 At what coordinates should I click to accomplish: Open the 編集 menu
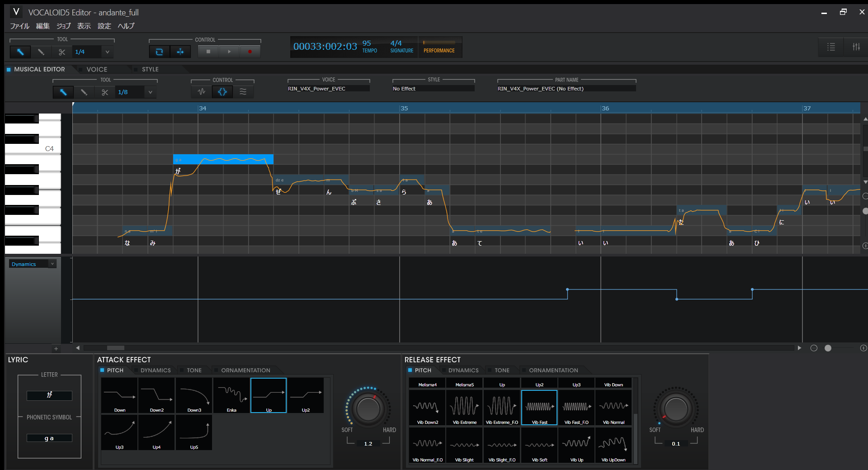click(x=43, y=26)
